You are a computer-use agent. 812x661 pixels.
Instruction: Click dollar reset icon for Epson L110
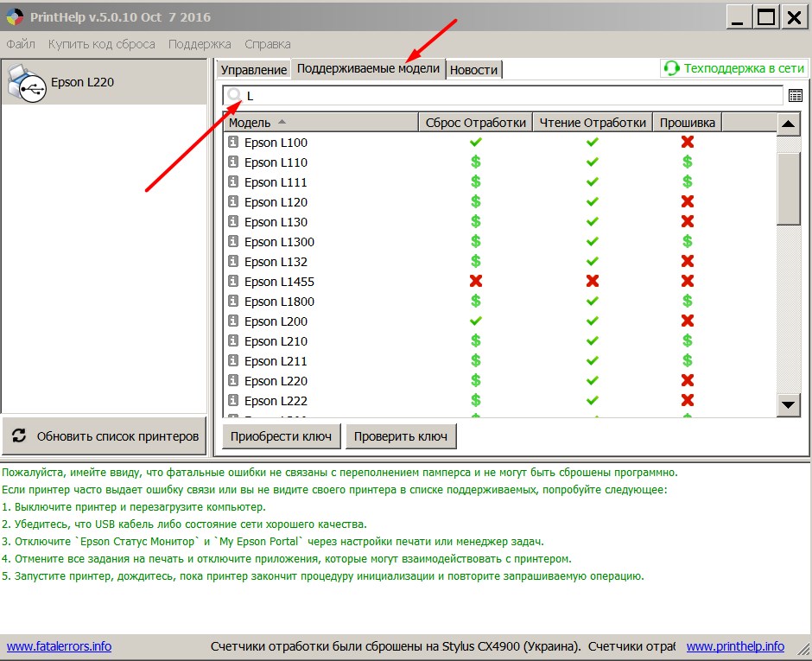click(x=475, y=162)
